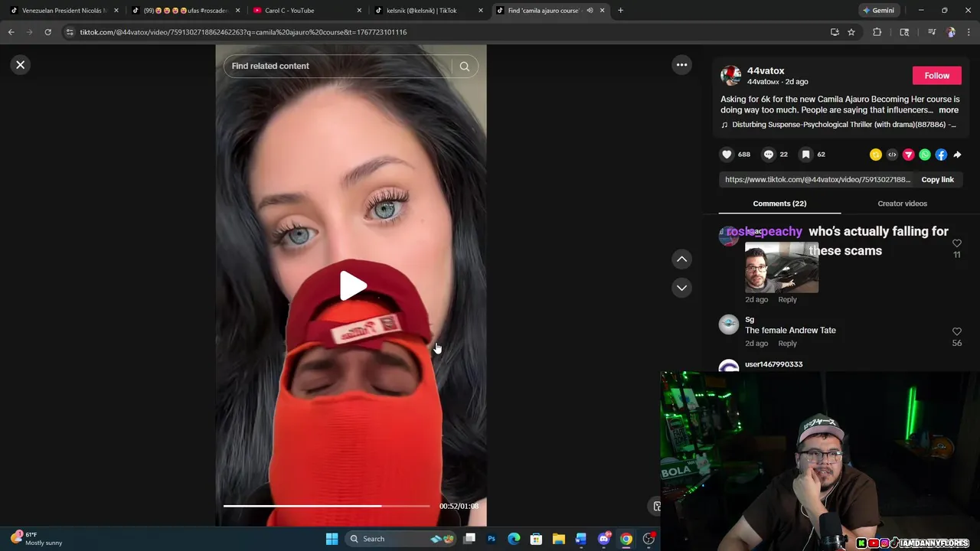Open Photoshop from the taskbar

[492, 539]
